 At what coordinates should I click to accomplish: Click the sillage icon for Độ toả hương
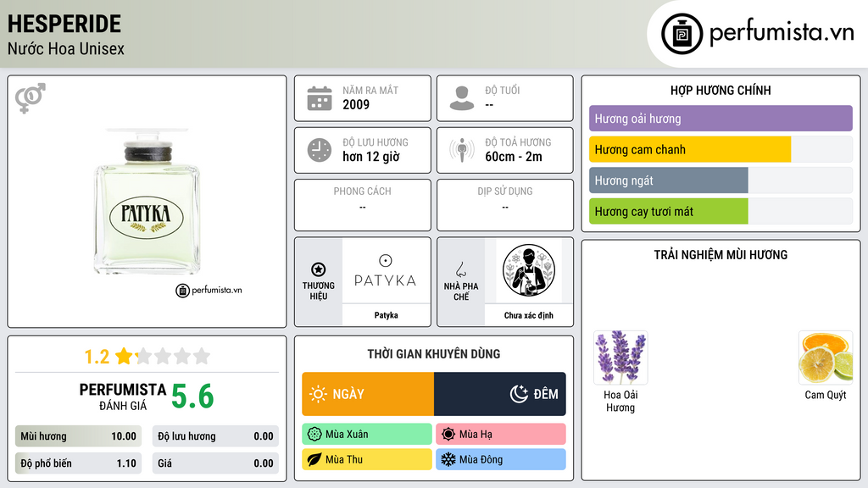462,150
